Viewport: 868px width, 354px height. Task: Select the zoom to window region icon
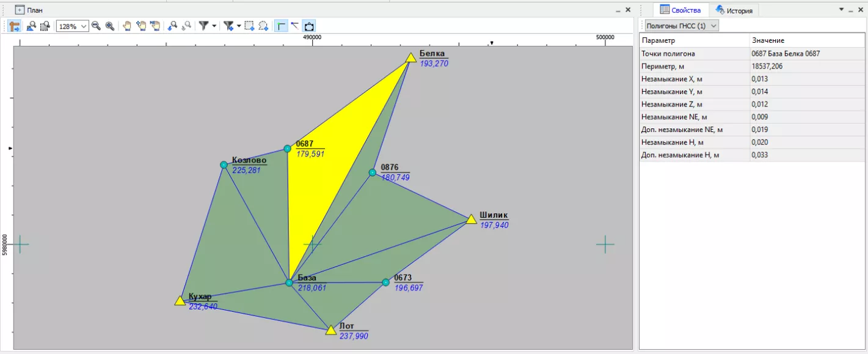click(x=45, y=26)
